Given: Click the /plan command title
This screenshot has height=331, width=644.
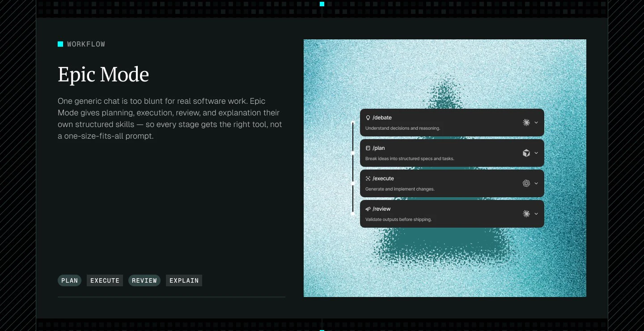Looking at the screenshot, I should click(x=379, y=148).
